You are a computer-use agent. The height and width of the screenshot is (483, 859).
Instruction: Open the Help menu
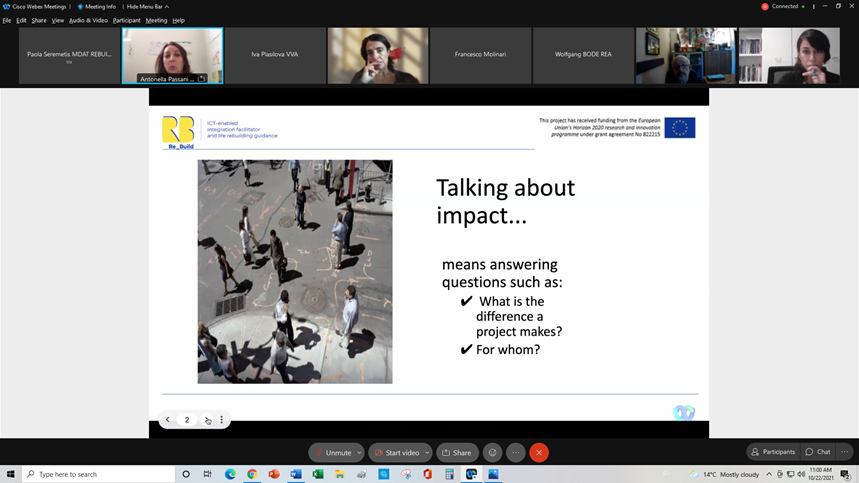click(x=179, y=20)
